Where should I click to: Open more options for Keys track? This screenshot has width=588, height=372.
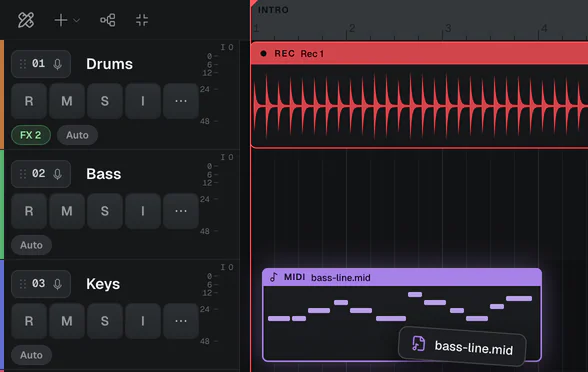[x=181, y=321]
